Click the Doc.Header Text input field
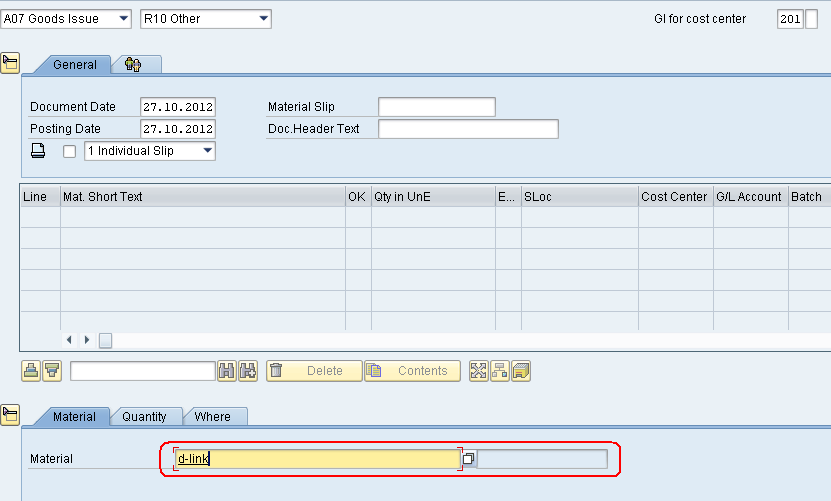 pyautogui.click(x=467, y=129)
